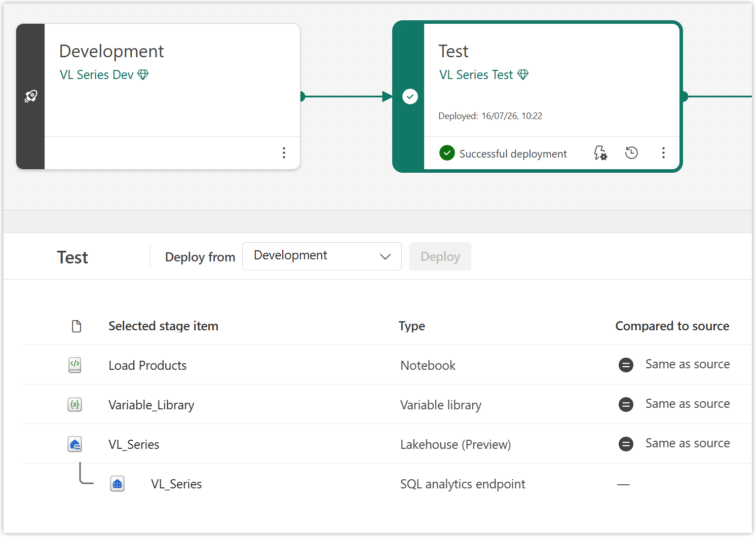The height and width of the screenshot is (537, 756).
Task: Click the VL_Series lakehouse icon
Action: [x=75, y=444]
